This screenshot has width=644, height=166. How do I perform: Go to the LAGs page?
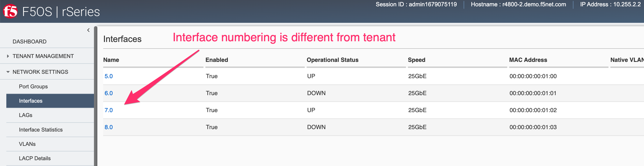pyautogui.click(x=26, y=115)
